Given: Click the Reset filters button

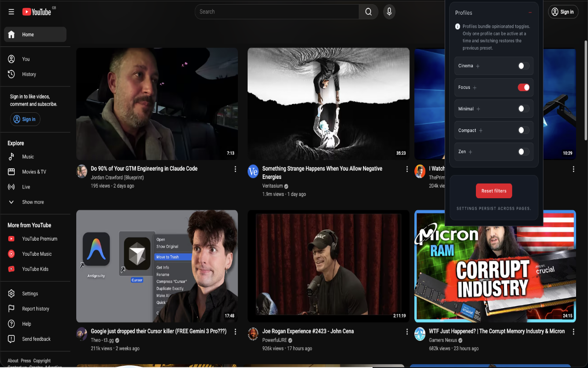Looking at the screenshot, I should click(494, 191).
